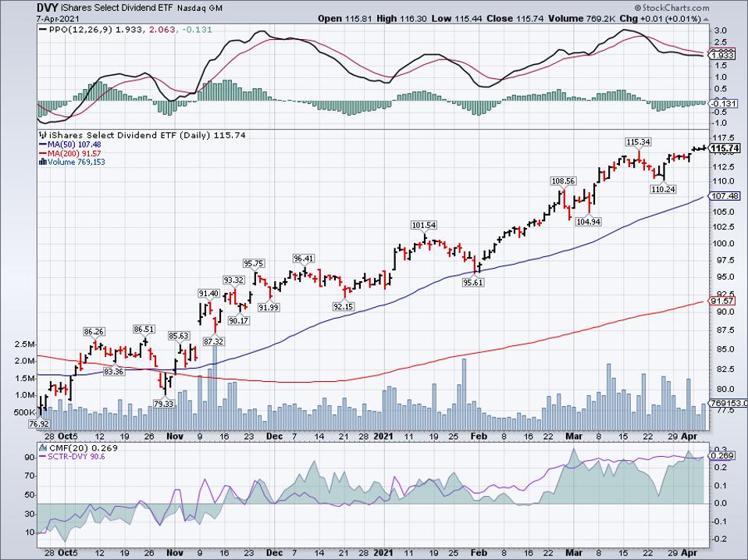The width and height of the screenshot is (748, 560).
Task: Click the 86.26 price peak label
Action: pos(94,331)
